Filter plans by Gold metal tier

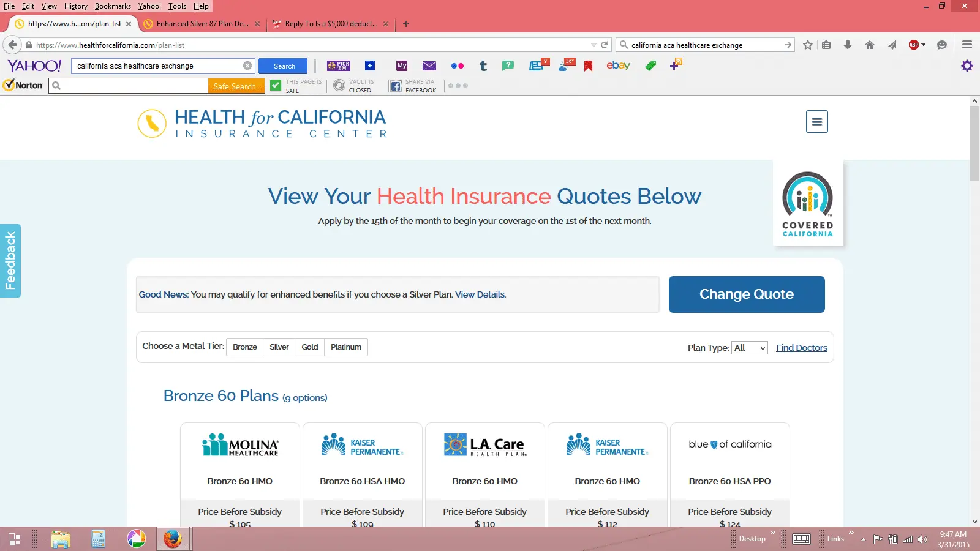(310, 347)
